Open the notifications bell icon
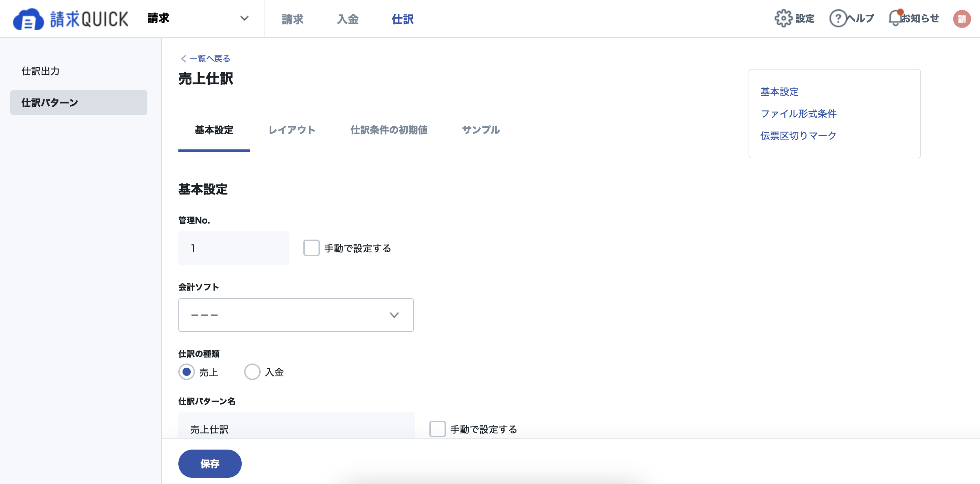The width and height of the screenshot is (980, 484). coord(895,18)
